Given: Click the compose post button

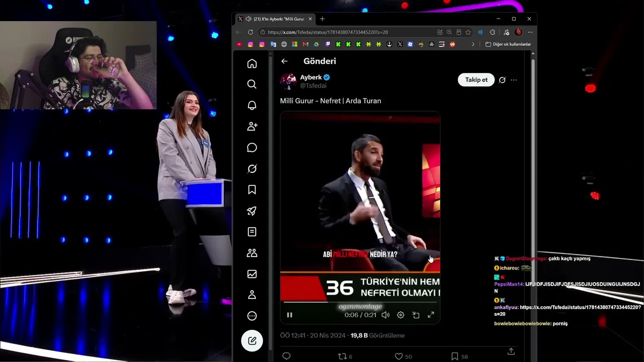Looking at the screenshot, I should 252,341.
